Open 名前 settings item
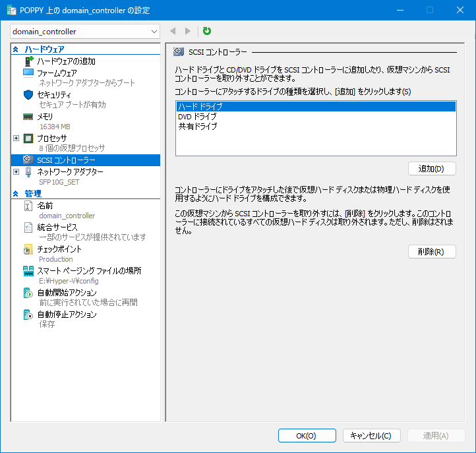476x453 pixels. (x=45, y=206)
